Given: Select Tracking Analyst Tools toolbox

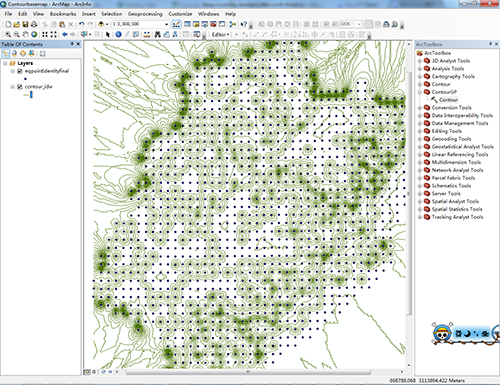Looking at the screenshot, I should click(457, 217).
